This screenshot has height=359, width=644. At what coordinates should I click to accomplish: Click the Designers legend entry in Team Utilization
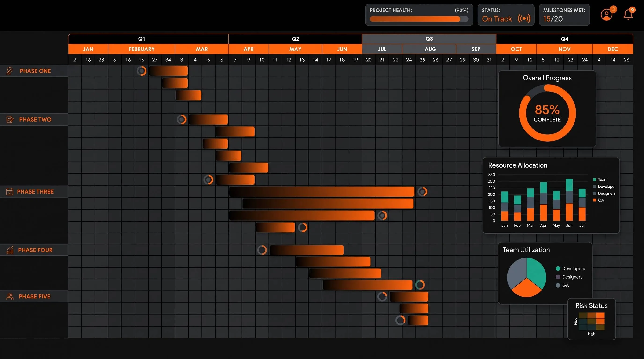coord(569,277)
